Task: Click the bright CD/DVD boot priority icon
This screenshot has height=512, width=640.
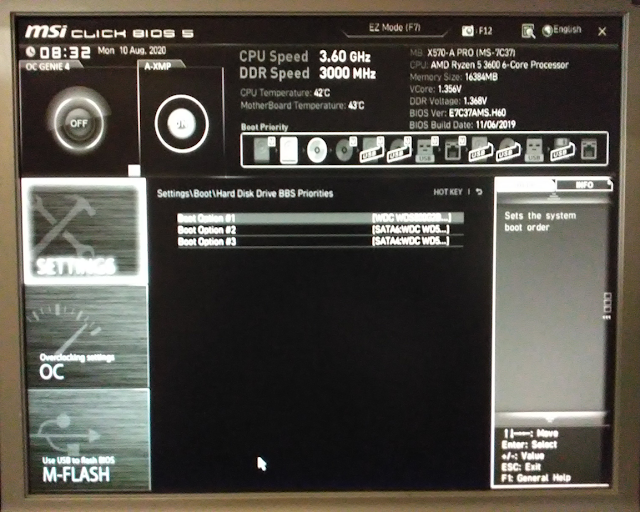Action: click(317, 150)
